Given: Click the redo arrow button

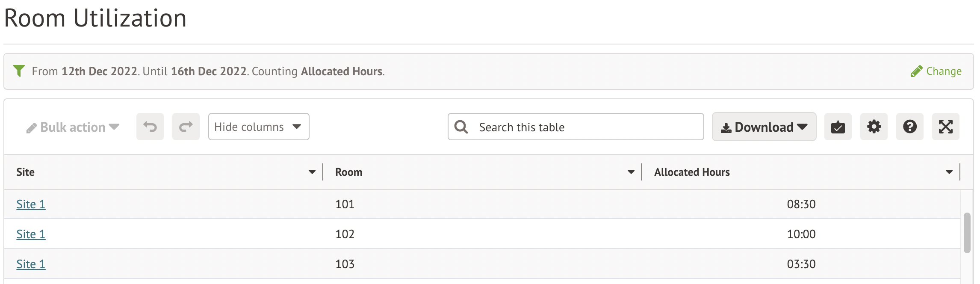Looking at the screenshot, I should 186,127.
